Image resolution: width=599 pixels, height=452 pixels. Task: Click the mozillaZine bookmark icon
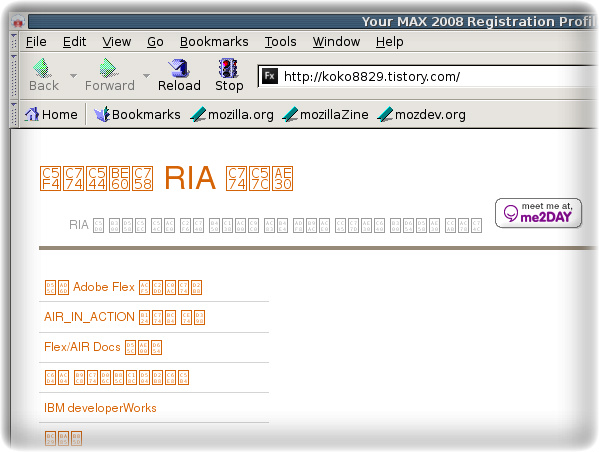(x=290, y=114)
